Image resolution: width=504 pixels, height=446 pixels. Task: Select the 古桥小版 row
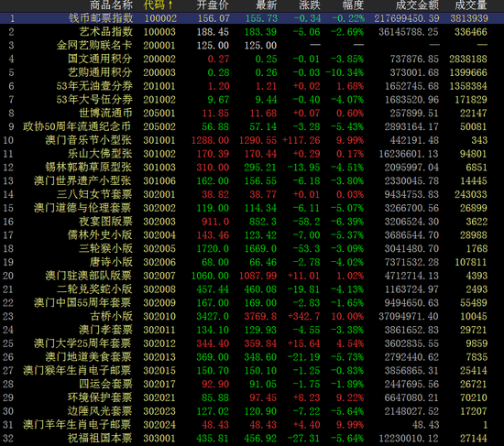[252, 316]
